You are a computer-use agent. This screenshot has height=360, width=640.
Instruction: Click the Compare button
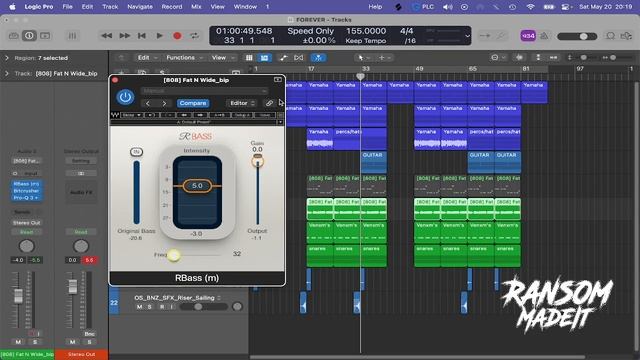pos(193,103)
